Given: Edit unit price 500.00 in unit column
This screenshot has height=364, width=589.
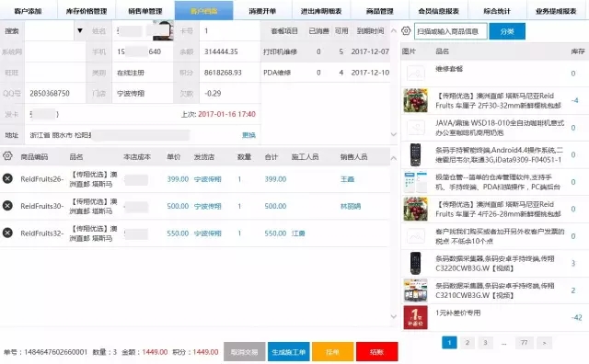Looking at the screenshot, I should coord(178,207).
